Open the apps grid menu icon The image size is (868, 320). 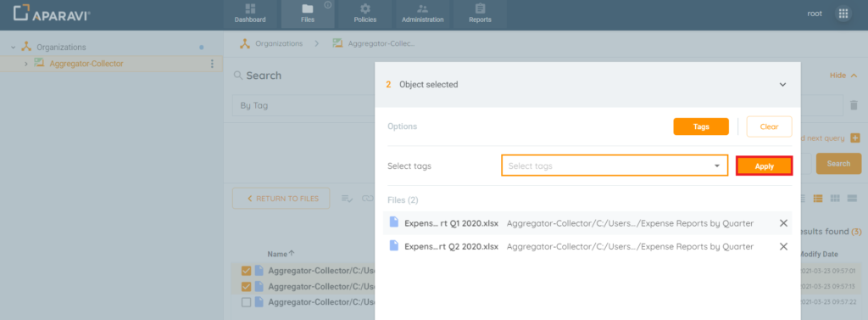[843, 14]
